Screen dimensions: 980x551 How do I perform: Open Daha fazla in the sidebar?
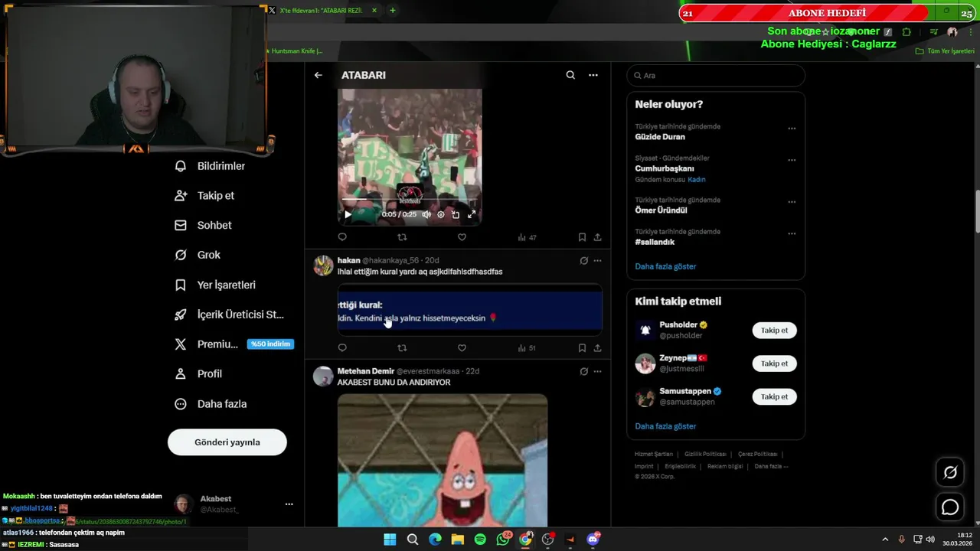(x=211, y=404)
